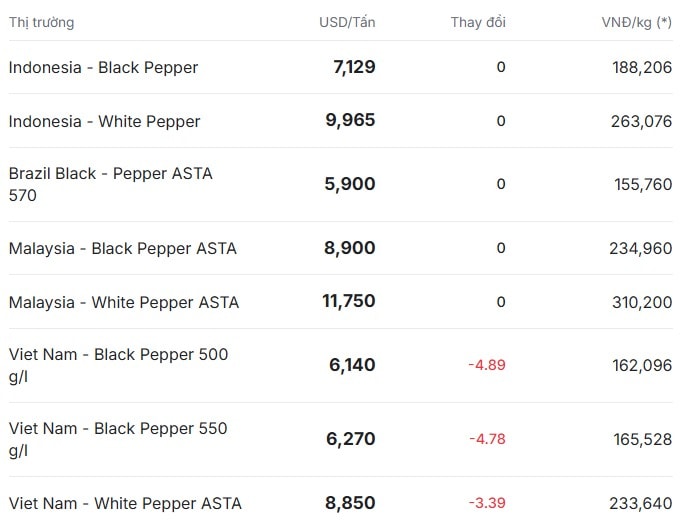683x522 pixels.
Task: Select Viet Nam - White Pepper ASTA row
Action: [x=341, y=503]
